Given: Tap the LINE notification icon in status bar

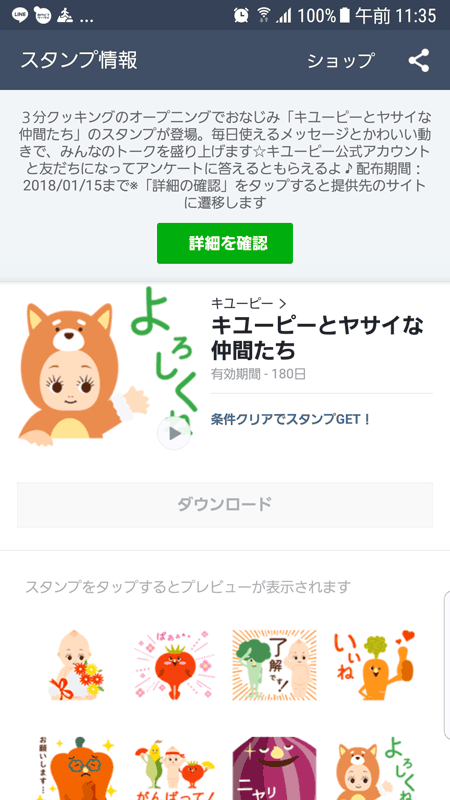Looking at the screenshot, I should (20, 15).
